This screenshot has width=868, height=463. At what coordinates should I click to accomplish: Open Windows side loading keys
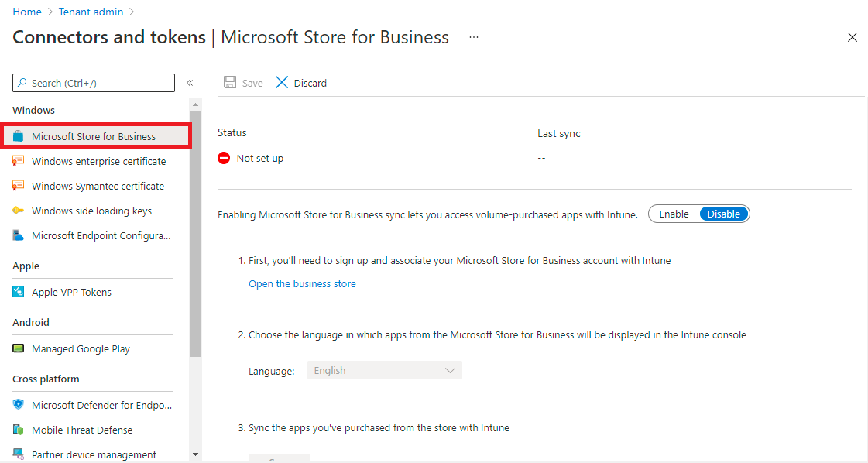(x=92, y=211)
